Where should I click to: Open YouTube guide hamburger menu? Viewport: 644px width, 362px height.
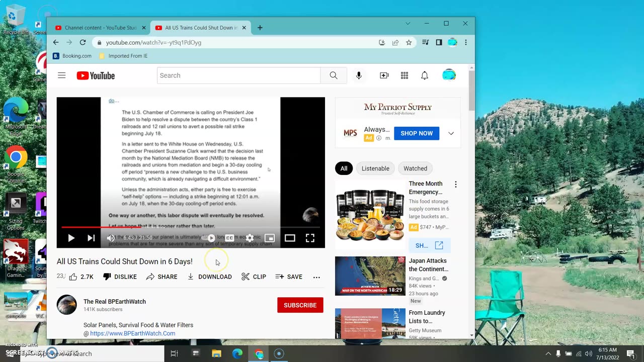[62, 75]
